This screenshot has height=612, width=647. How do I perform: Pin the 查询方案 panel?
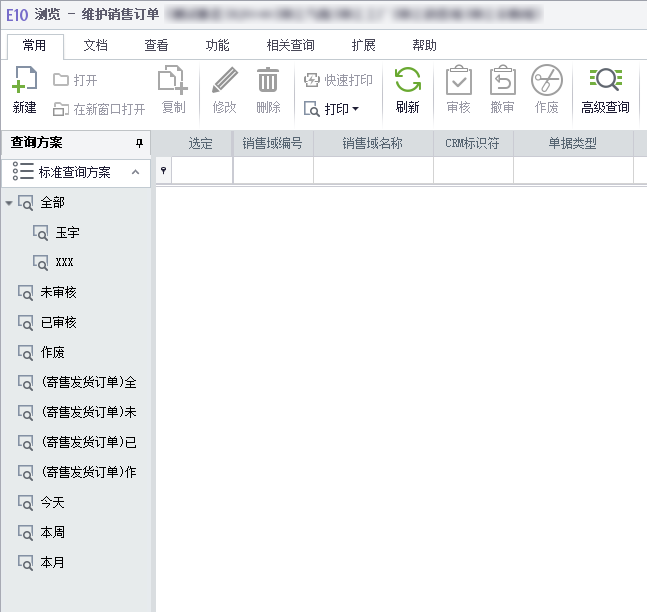pos(140,143)
